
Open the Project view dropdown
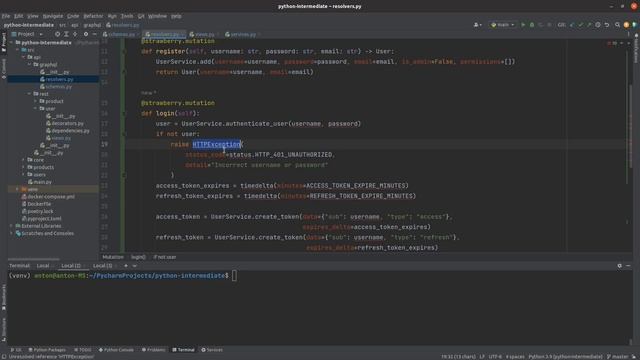27,34
